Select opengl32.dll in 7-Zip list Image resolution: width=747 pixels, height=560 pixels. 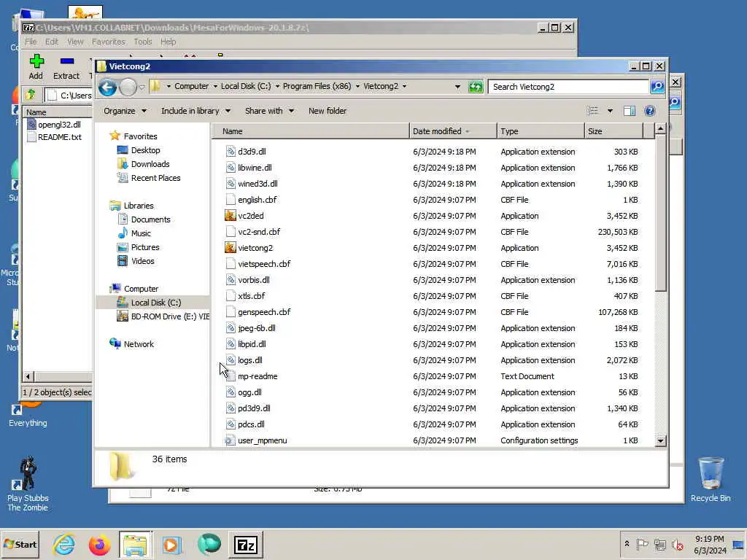click(x=59, y=124)
